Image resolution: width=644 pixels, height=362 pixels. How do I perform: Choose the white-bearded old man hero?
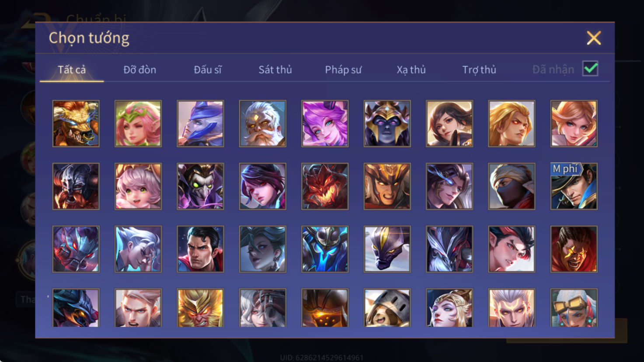(x=262, y=124)
